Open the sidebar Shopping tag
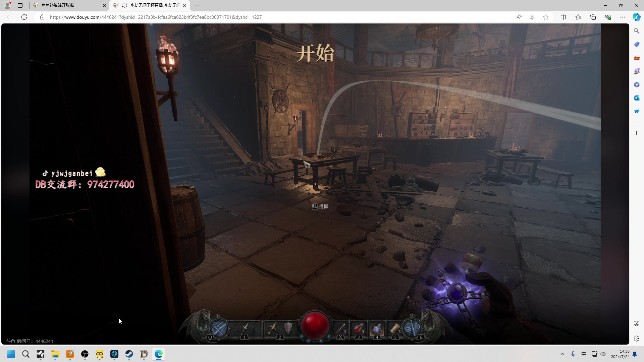The image size is (644, 362). click(x=637, y=44)
